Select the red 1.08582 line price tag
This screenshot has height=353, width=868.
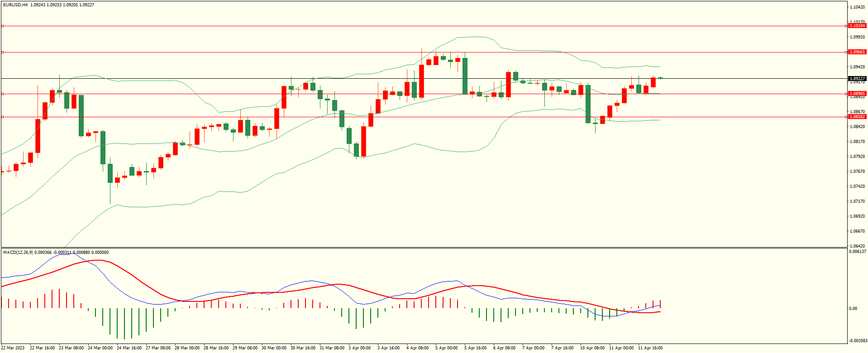tap(857, 117)
